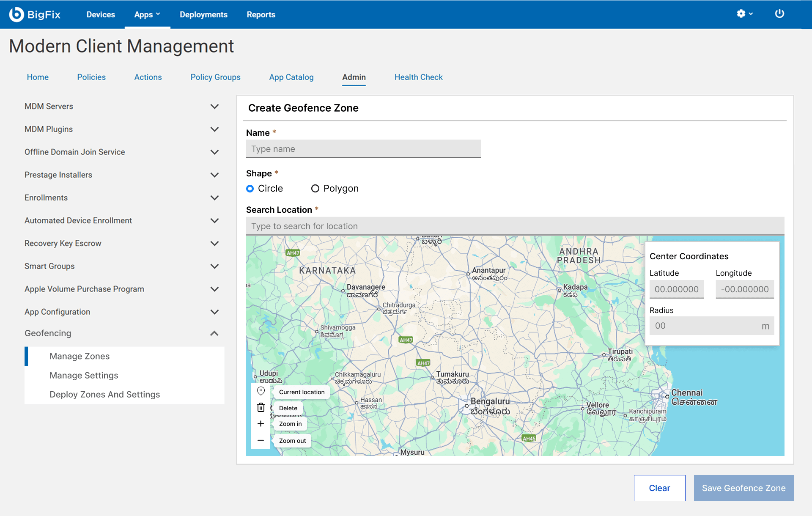Click the Delete label on map

point(288,408)
